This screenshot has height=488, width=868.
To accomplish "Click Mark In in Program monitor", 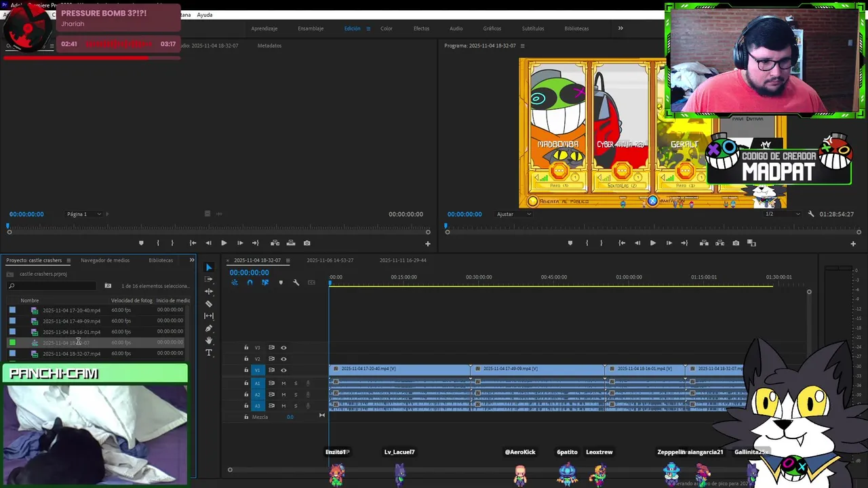I will pyautogui.click(x=587, y=243).
